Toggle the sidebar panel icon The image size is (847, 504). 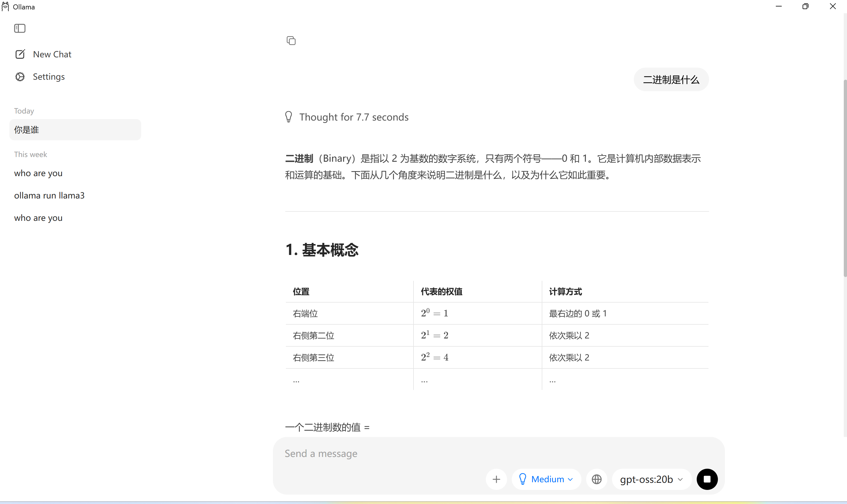pyautogui.click(x=20, y=28)
